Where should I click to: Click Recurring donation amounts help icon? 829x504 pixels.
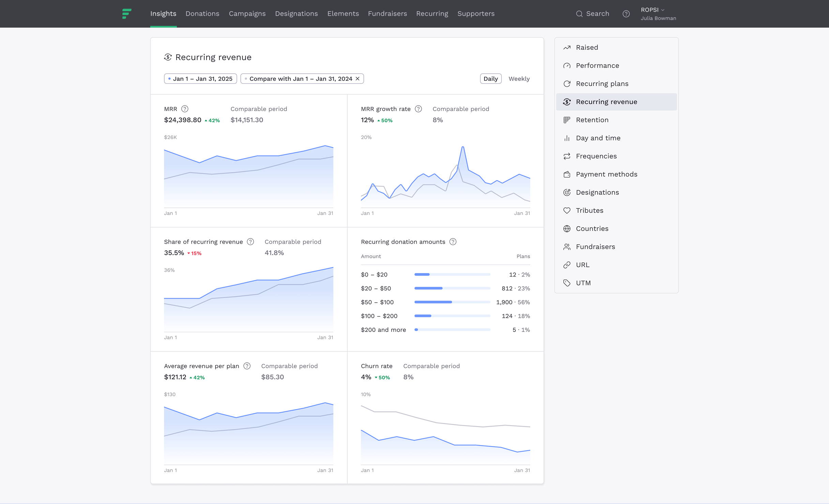453,242
